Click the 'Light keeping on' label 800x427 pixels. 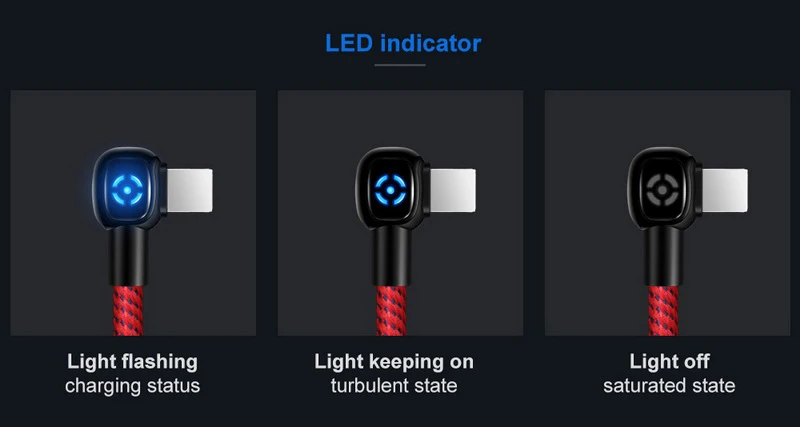[x=394, y=362]
